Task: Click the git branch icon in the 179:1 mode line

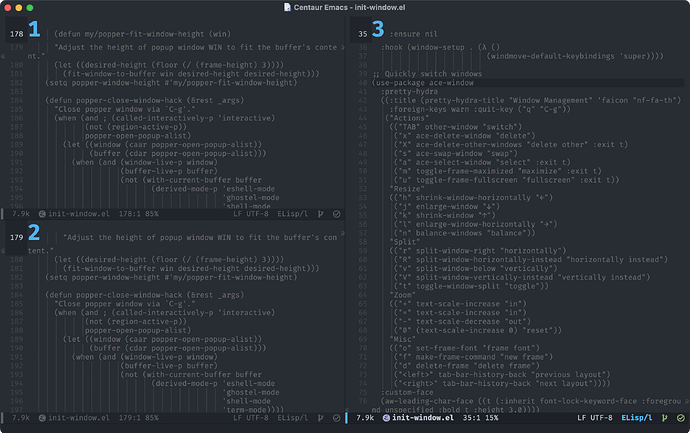Action: tap(320, 418)
